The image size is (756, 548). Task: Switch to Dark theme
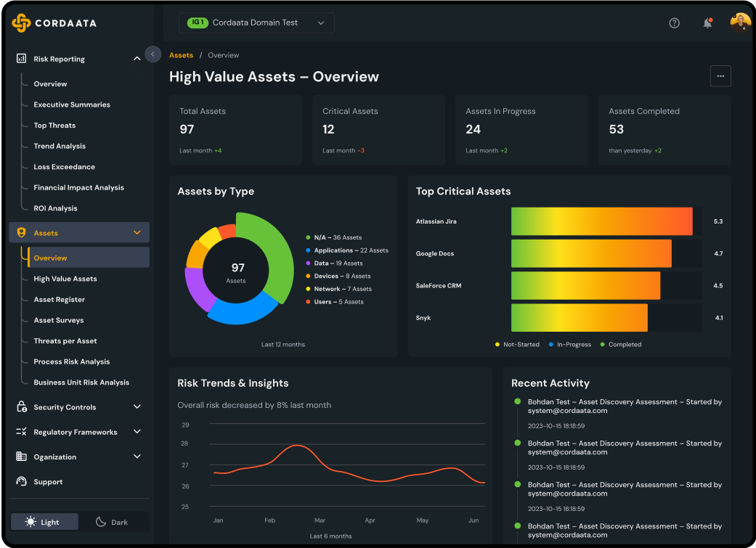click(112, 522)
